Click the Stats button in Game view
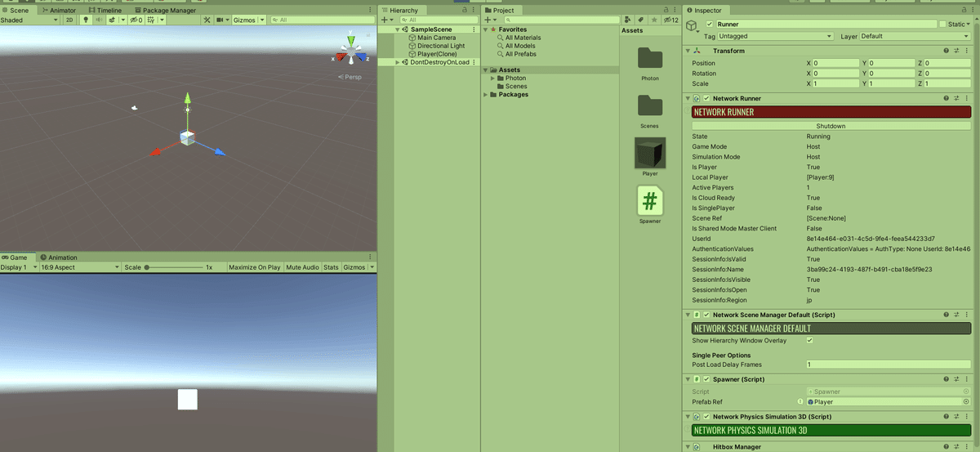The image size is (980, 452). click(331, 267)
